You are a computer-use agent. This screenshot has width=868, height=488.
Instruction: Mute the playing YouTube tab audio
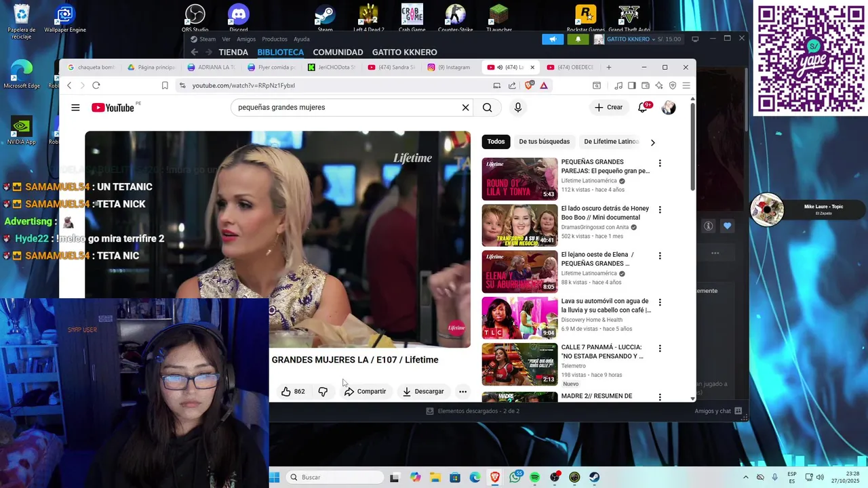point(500,67)
